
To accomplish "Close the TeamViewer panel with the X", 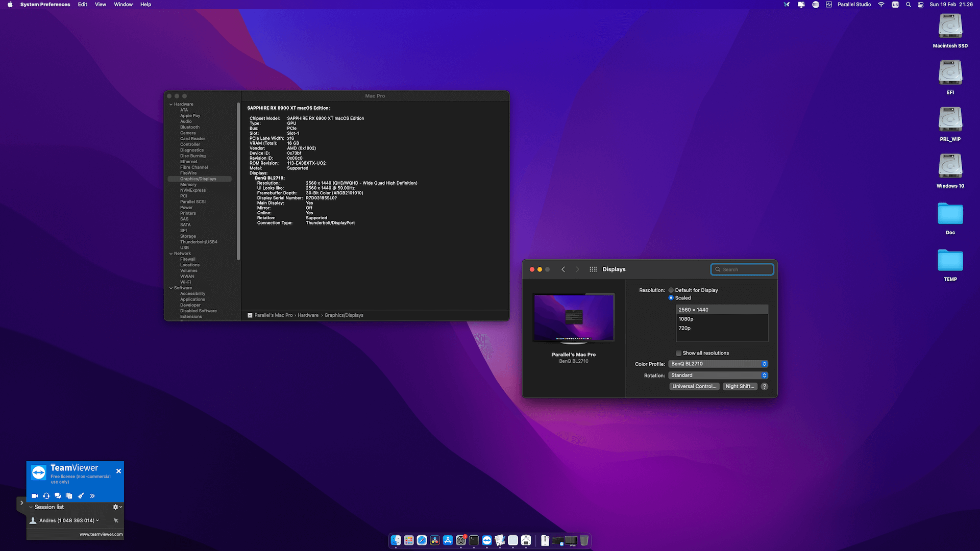I will (118, 471).
